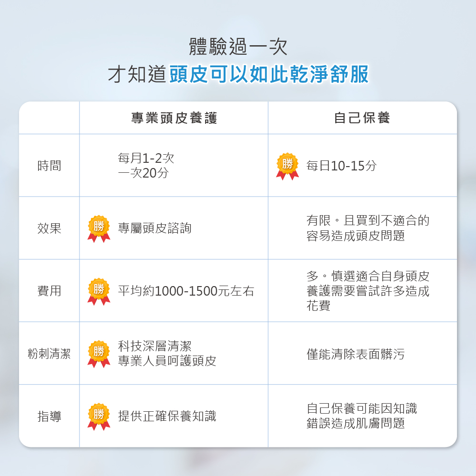This screenshot has height=476, width=476.
Task: Click the text 僅能清除表面髒污
Action: coord(356,354)
